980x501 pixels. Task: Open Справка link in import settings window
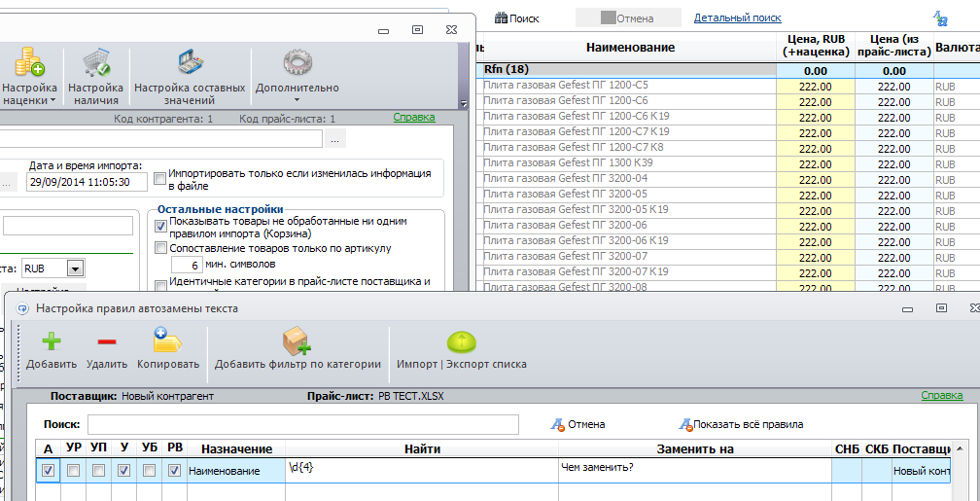pos(414,117)
